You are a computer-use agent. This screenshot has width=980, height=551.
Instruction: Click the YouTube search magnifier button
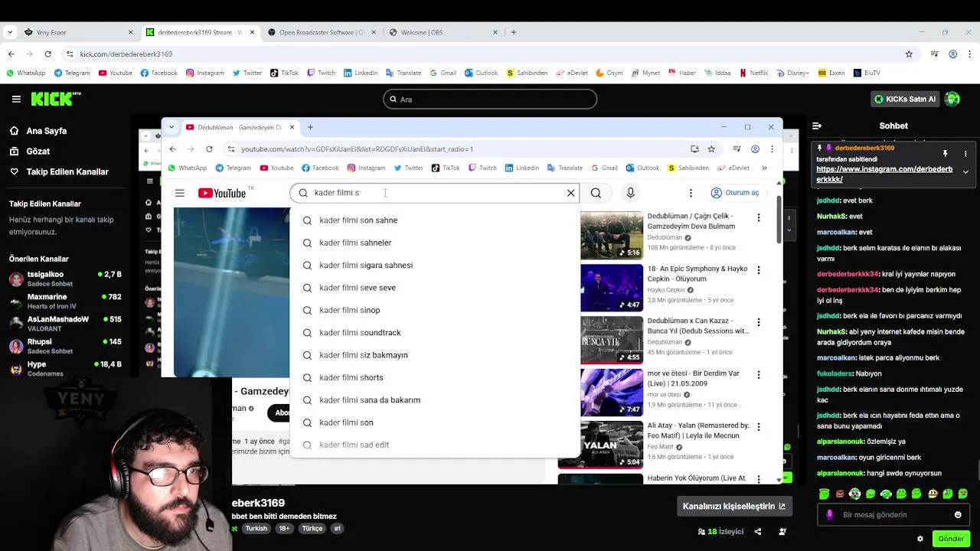tap(596, 193)
